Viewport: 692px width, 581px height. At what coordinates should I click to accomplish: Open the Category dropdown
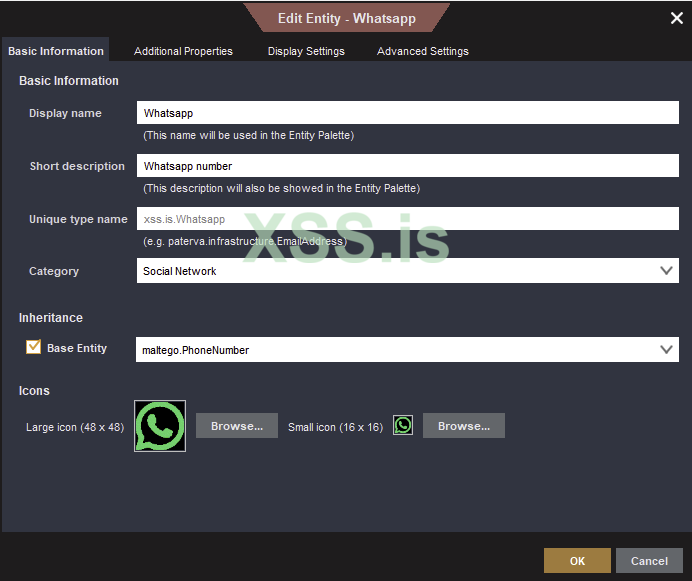tap(408, 271)
